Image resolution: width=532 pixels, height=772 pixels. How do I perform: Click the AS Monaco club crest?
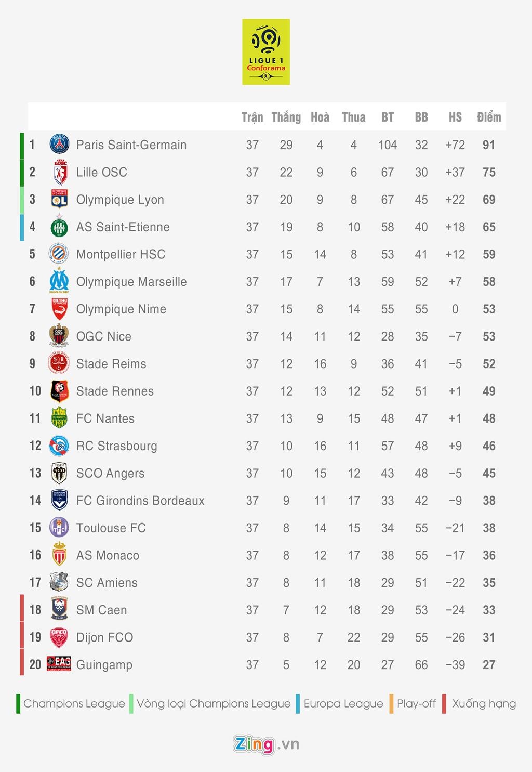click(x=60, y=555)
